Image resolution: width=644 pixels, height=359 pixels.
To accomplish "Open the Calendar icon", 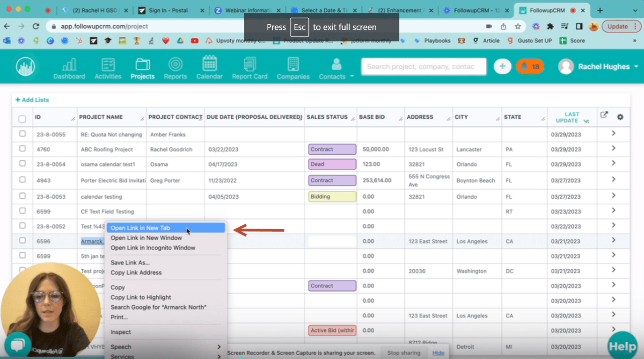I will pyautogui.click(x=209, y=64).
